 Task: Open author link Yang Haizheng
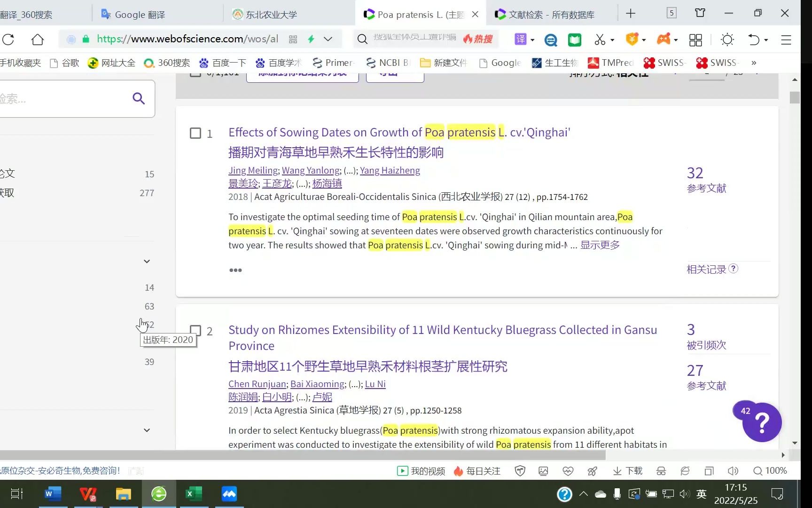(390, 170)
